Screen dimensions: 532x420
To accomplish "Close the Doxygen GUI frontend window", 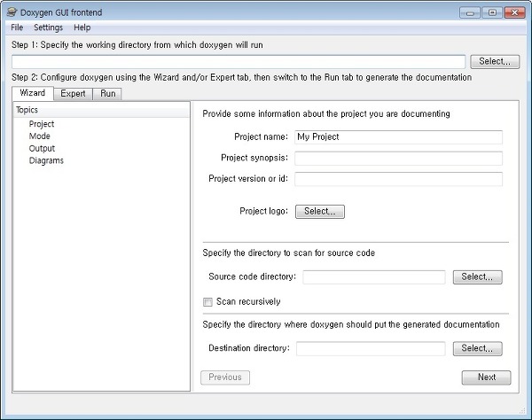I will (x=514, y=13).
